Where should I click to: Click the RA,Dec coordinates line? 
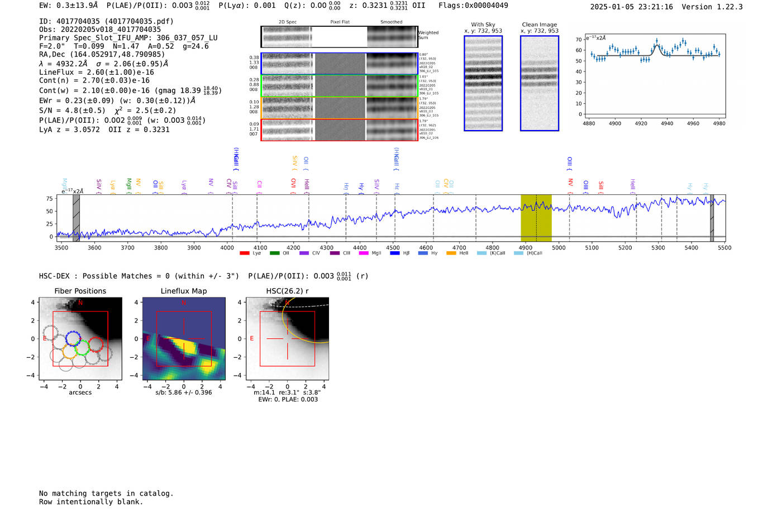coord(102,55)
